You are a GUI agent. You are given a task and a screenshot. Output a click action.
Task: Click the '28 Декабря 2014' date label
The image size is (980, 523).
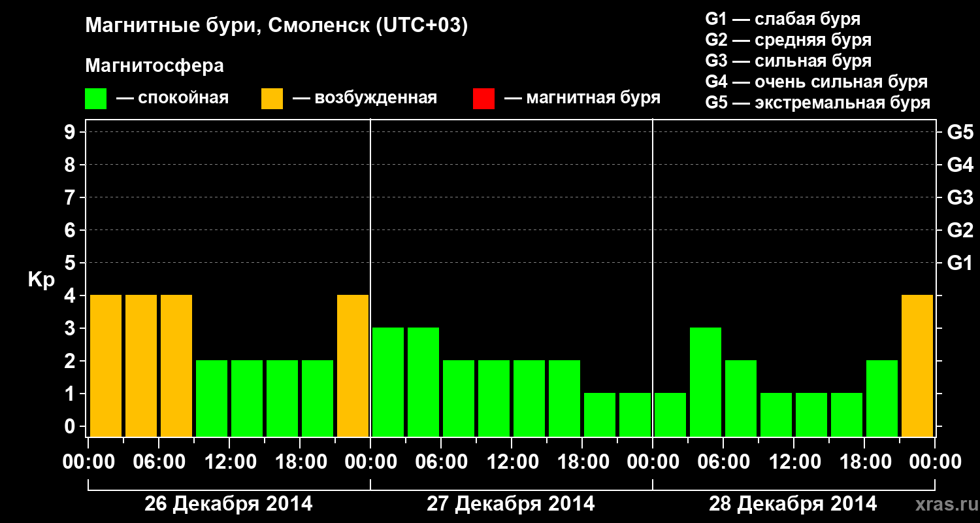(793, 504)
